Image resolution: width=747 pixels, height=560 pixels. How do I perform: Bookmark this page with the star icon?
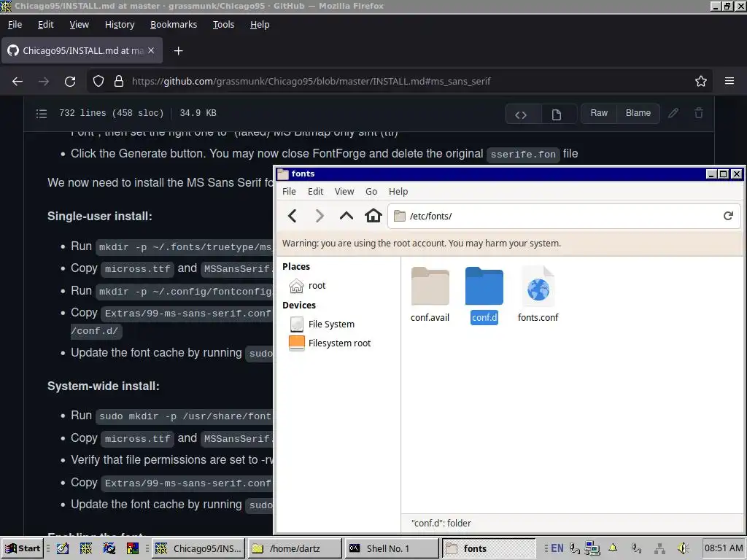click(701, 82)
